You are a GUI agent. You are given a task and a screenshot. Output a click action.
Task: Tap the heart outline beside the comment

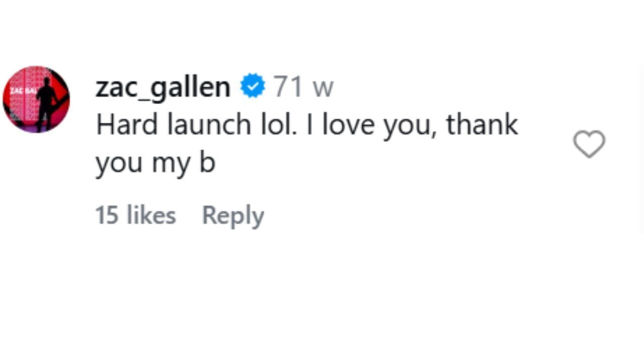(x=589, y=144)
